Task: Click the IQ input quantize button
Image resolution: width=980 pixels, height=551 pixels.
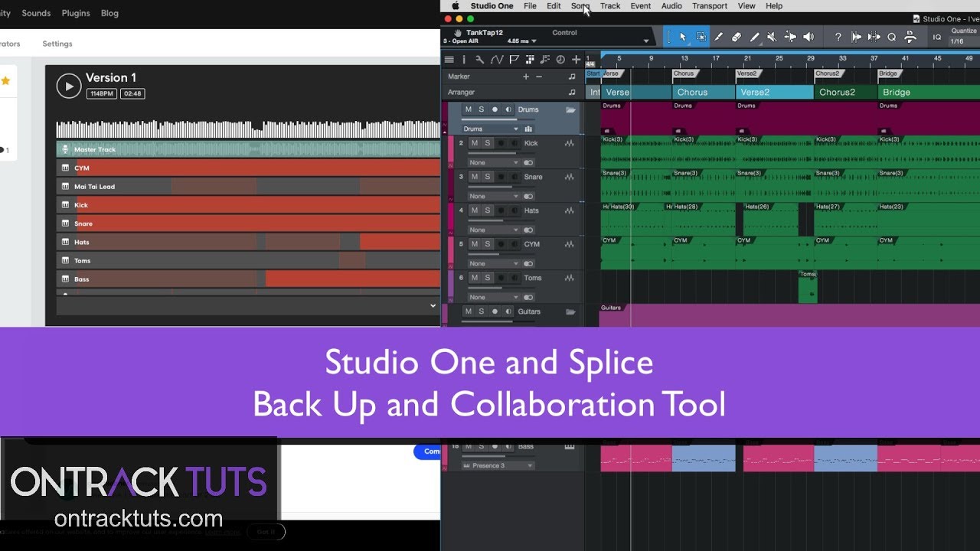Action: click(x=937, y=37)
